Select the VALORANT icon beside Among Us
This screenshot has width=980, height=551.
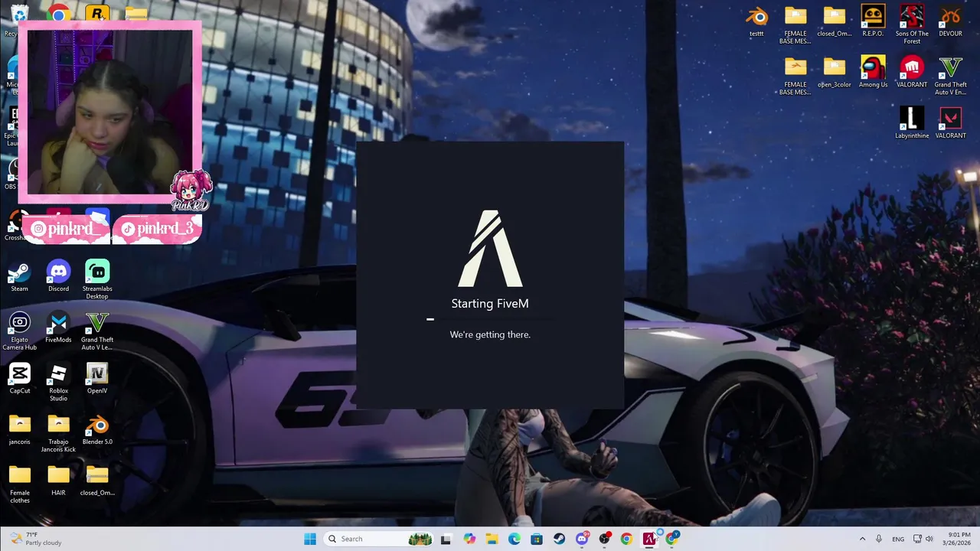pos(912,73)
